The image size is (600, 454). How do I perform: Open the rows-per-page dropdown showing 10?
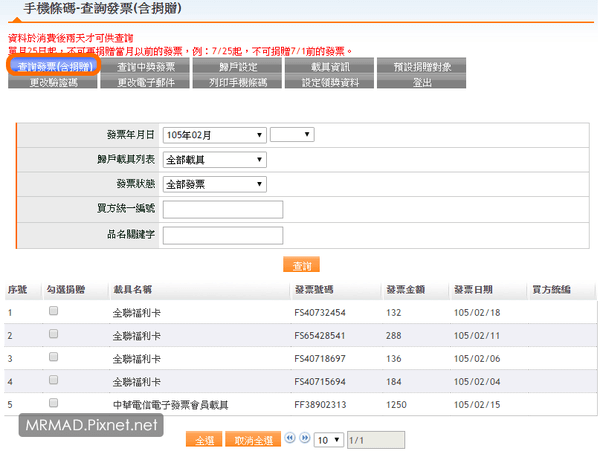click(328, 439)
